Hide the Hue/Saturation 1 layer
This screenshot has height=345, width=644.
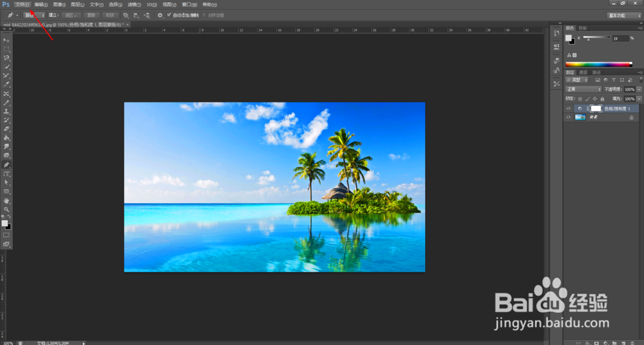[x=569, y=108]
